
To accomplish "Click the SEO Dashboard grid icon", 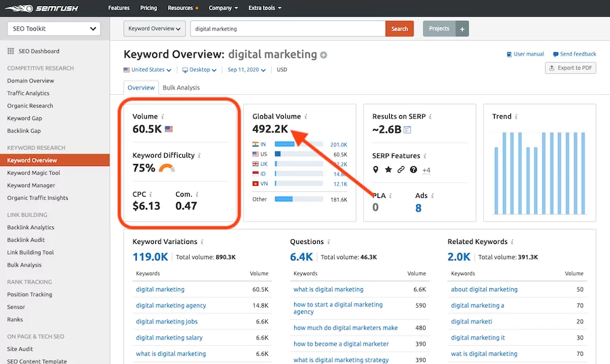I will 10,51.
